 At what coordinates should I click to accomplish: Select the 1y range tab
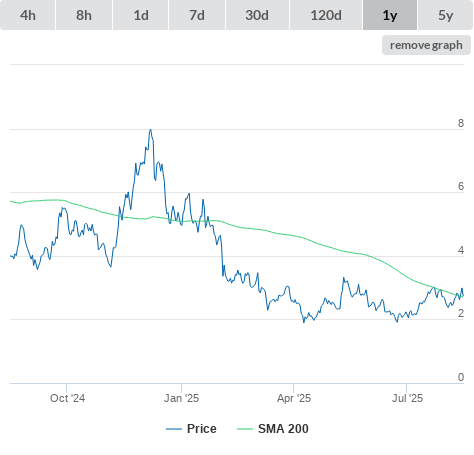point(390,15)
